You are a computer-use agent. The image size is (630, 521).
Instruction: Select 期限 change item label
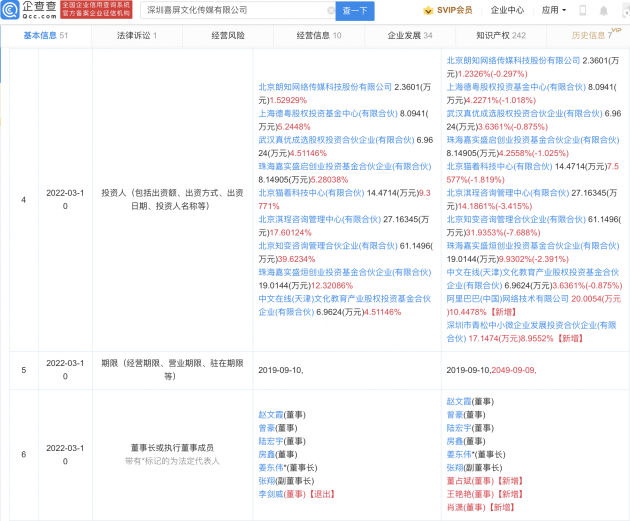(172, 370)
